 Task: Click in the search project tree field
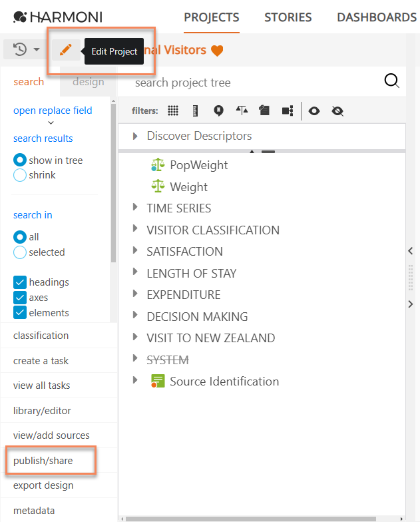click(253, 83)
